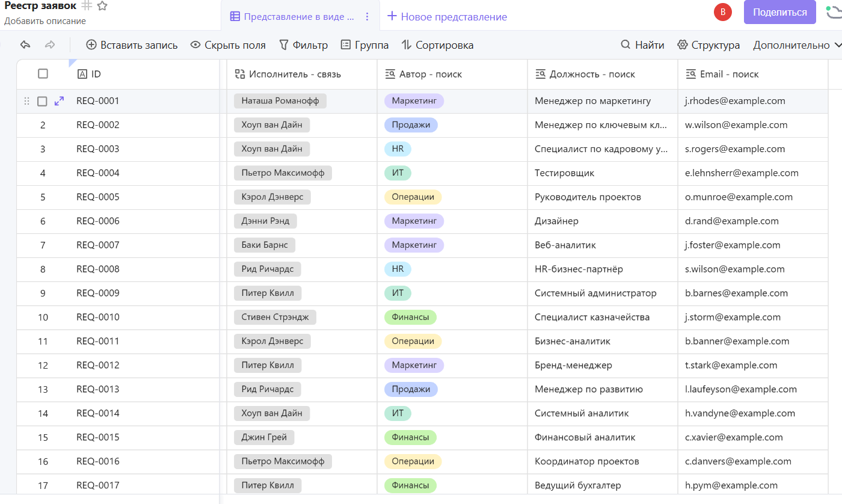Select the Тестировщик position cell
Viewport: 842px width, 504px height.
click(603, 173)
